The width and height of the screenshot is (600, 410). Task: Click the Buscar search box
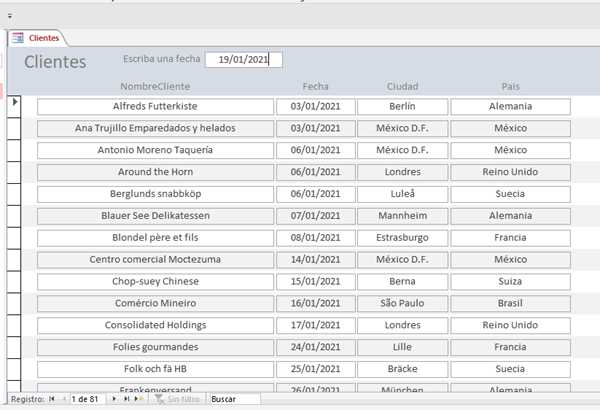pyautogui.click(x=235, y=399)
